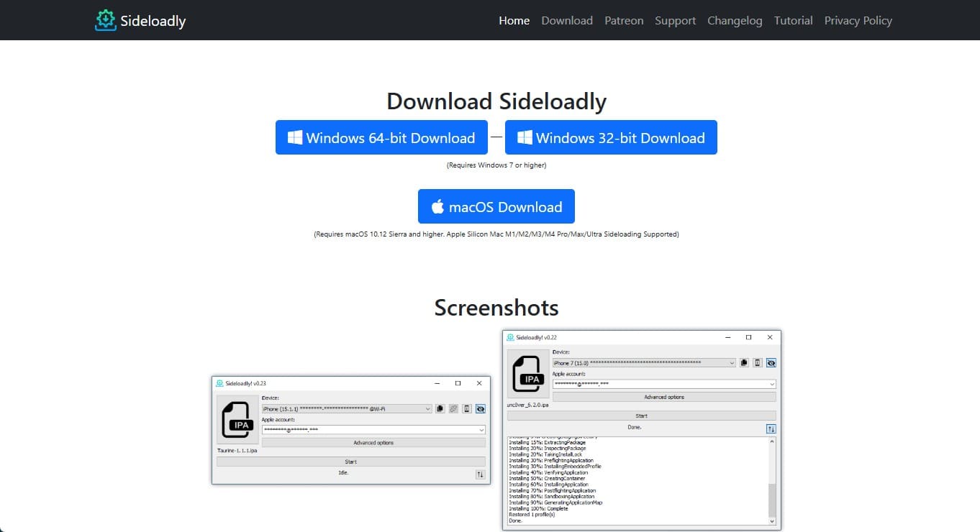Viewport: 980px width, 532px height.
Task: Expand the iPhone 7 (15.0) device dropdown
Action: point(644,363)
